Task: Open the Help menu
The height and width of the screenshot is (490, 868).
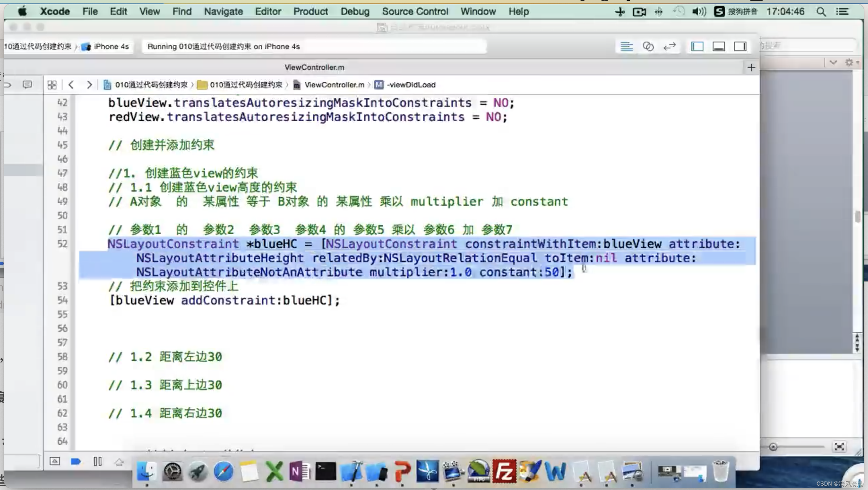Action: click(519, 11)
